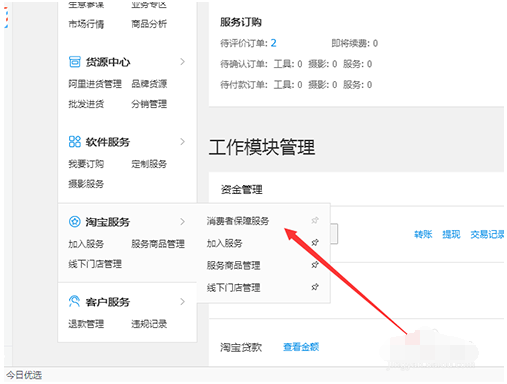Go to 市场行情 in sidebar
This screenshot has height=384, width=507.
click(x=86, y=24)
